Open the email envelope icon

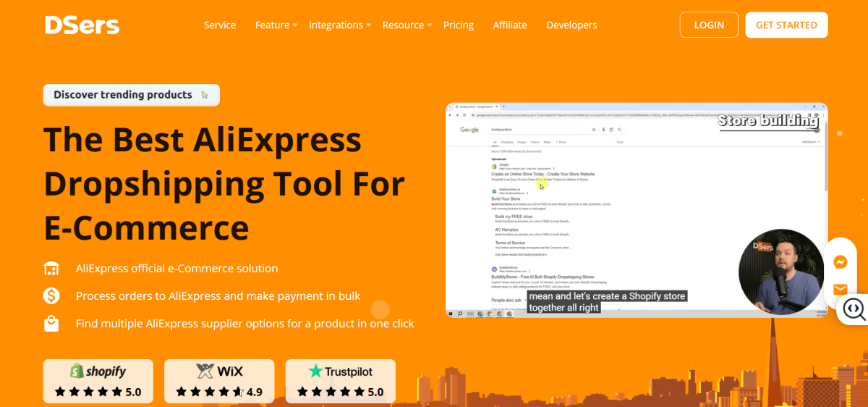click(841, 289)
